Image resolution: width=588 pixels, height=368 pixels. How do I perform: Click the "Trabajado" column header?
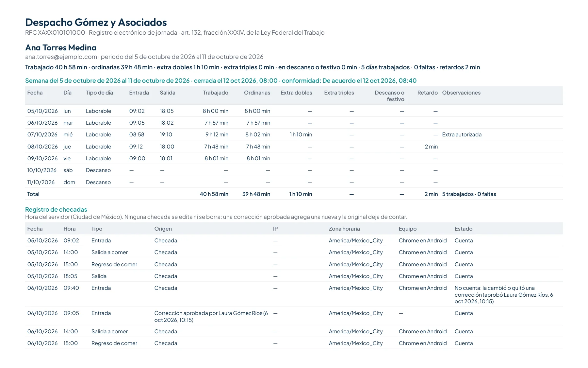point(216,93)
